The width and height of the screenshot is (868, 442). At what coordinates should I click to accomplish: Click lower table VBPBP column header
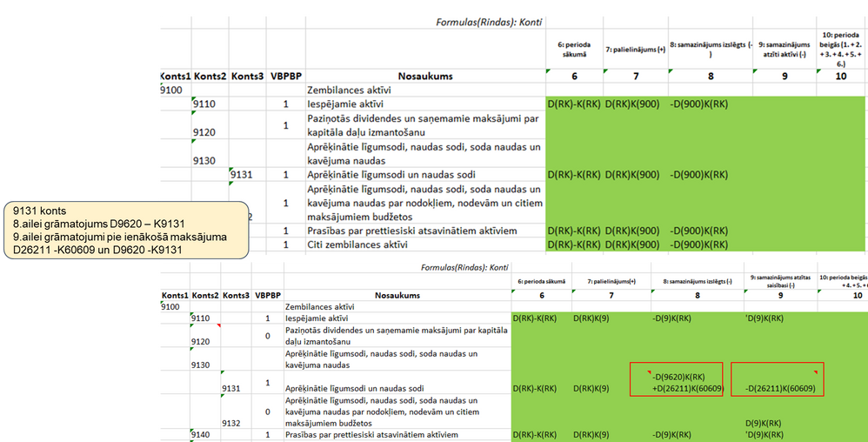267,295
